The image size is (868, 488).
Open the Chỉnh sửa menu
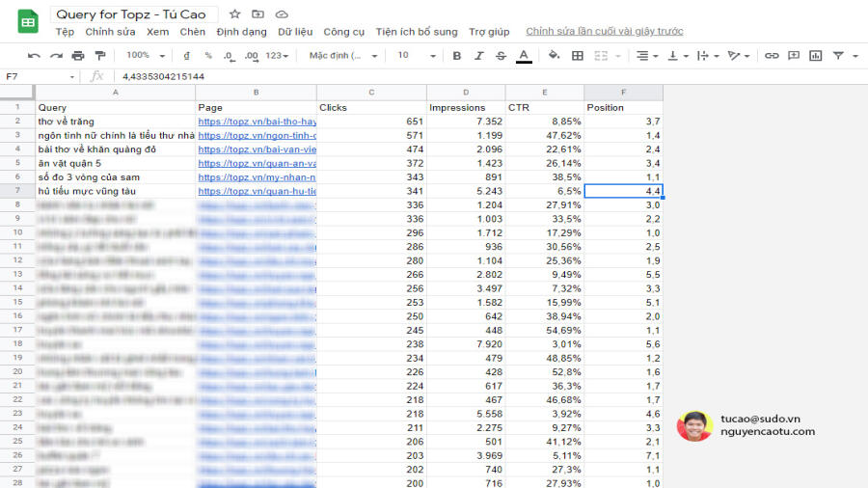tap(110, 32)
